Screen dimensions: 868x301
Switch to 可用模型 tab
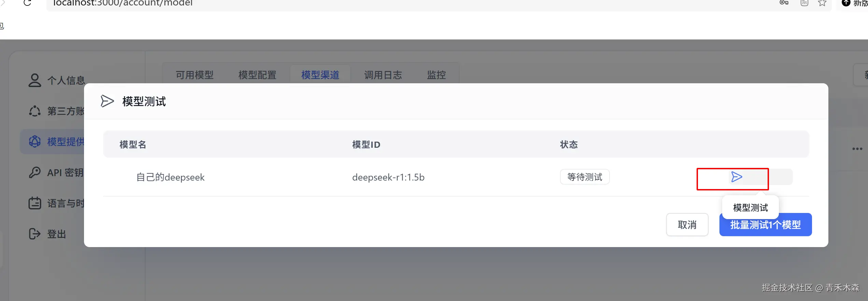pos(195,75)
